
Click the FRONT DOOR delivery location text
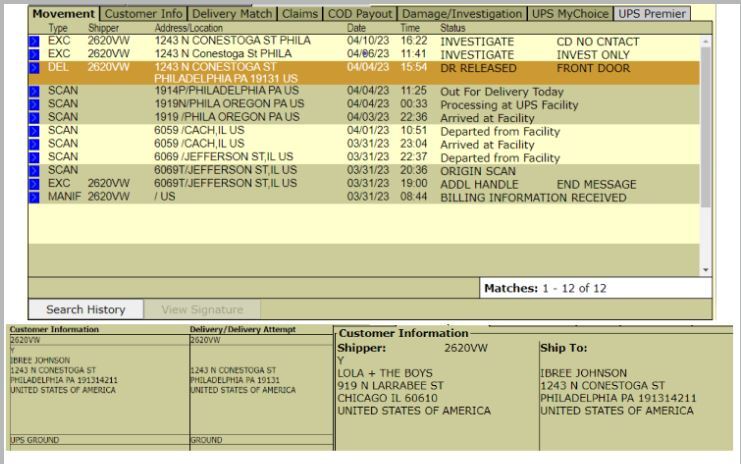(x=593, y=68)
